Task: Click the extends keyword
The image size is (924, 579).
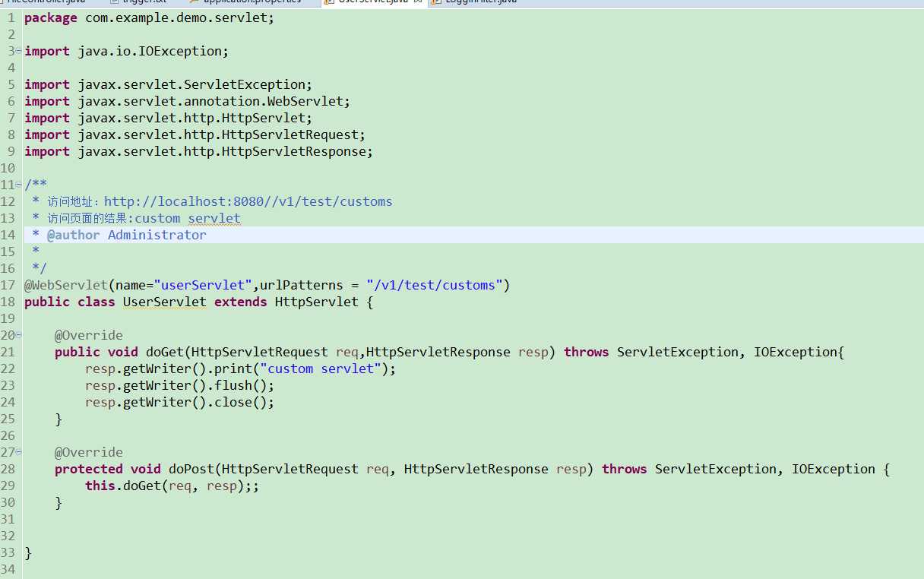Action: click(240, 302)
